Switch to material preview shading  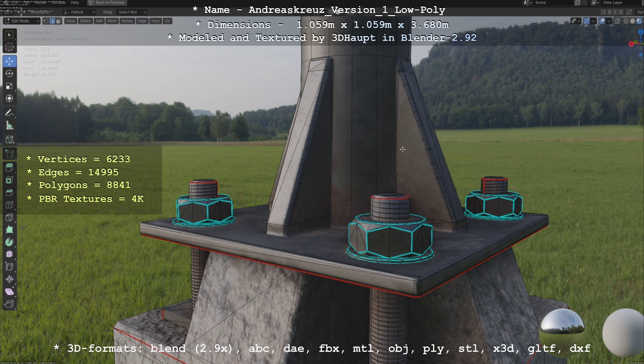(639, 21)
